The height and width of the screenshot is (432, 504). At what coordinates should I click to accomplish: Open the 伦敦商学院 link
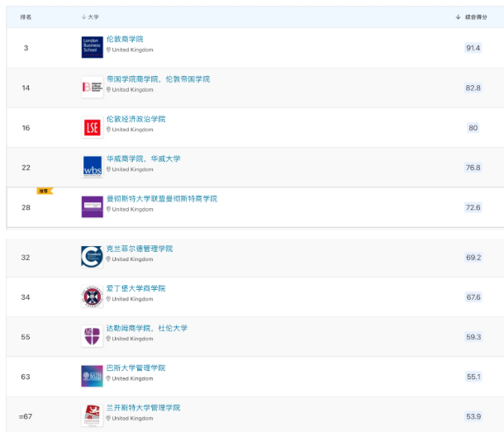pyautogui.click(x=125, y=39)
